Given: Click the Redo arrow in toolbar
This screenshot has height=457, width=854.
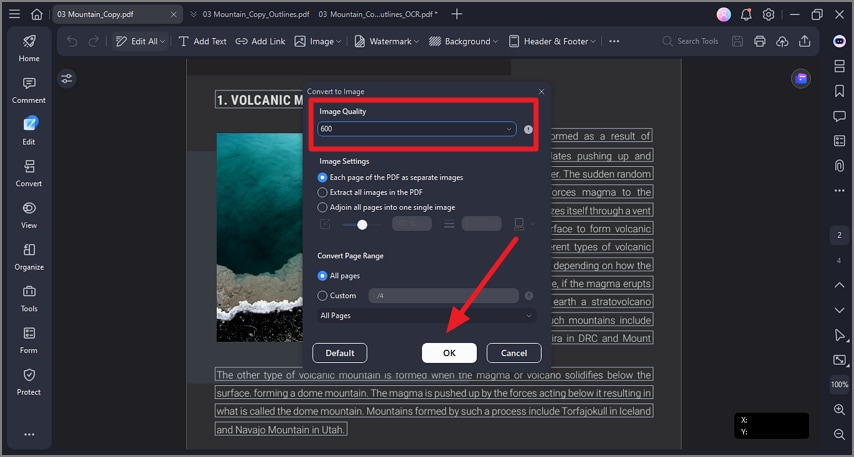Looking at the screenshot, I should pos(94,41).
